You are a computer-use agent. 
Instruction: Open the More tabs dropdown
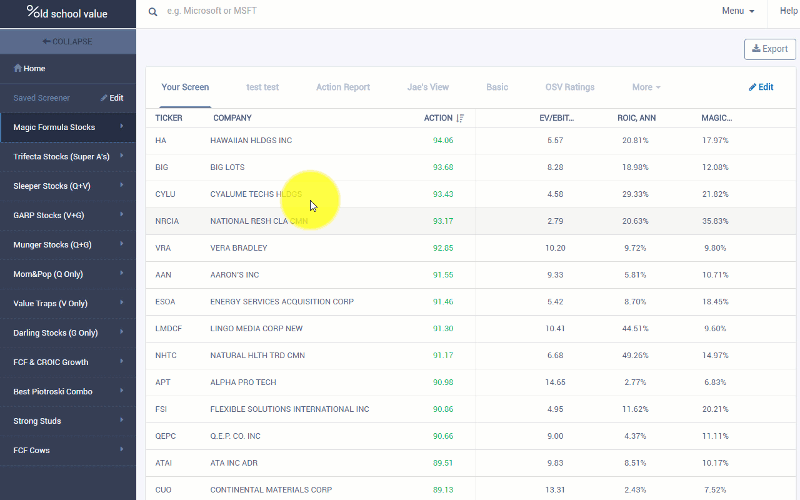point(646,87)
